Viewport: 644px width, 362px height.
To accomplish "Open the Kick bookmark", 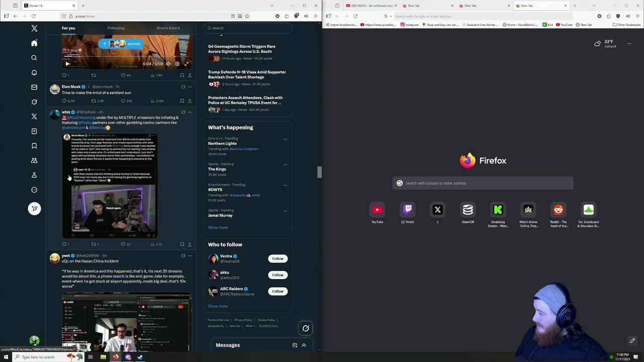I will [548, 25].
